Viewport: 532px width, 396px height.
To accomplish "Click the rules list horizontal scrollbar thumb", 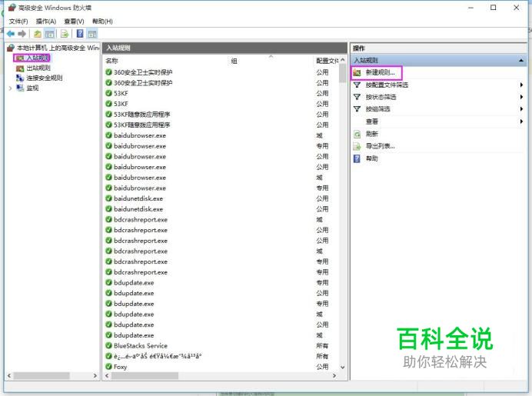I will (x=145, y=376).
